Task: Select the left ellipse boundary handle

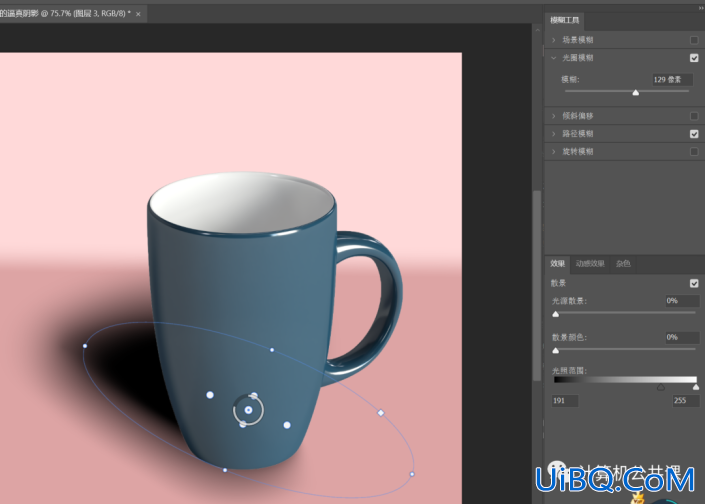Action: coord(85,346)
